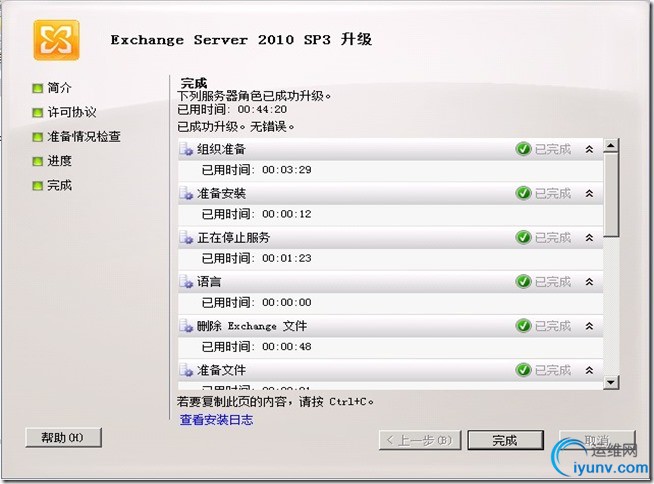
Task: Collapse the 准备安装 section chevron
Action: point(589,193)
